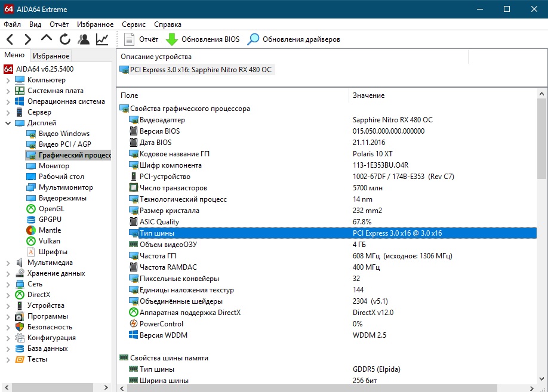Click the Отчёт report toolbar button

(x=141, y=39)
